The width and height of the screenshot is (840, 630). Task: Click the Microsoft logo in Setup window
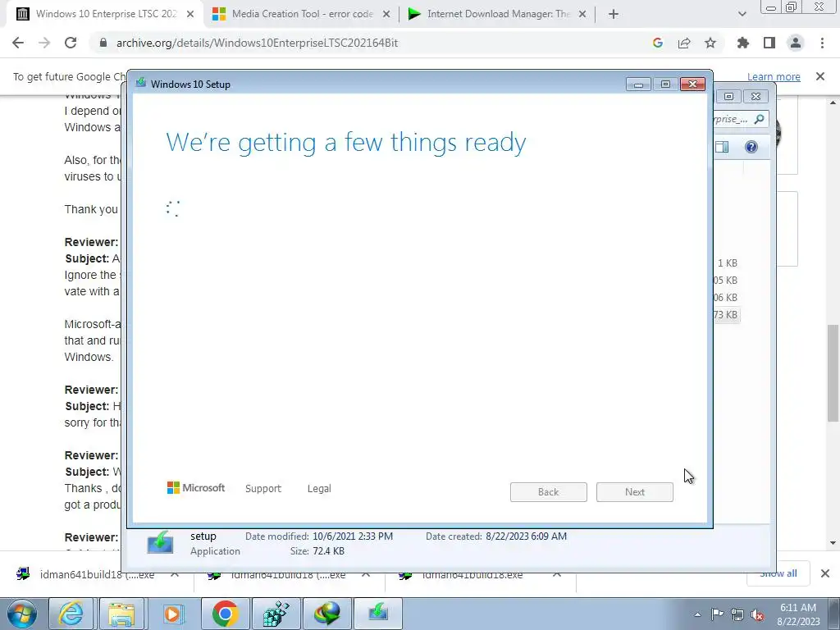point(196,487)
